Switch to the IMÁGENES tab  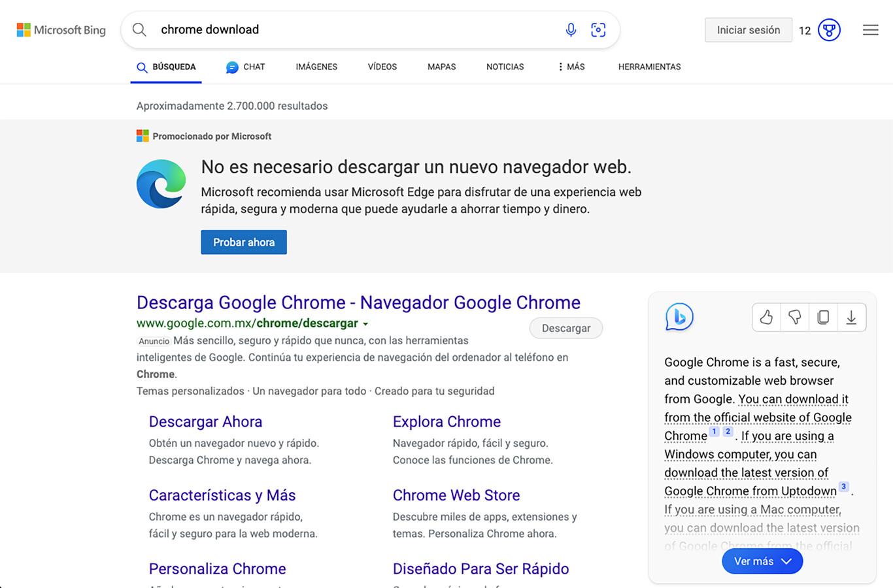coord(316,67)
